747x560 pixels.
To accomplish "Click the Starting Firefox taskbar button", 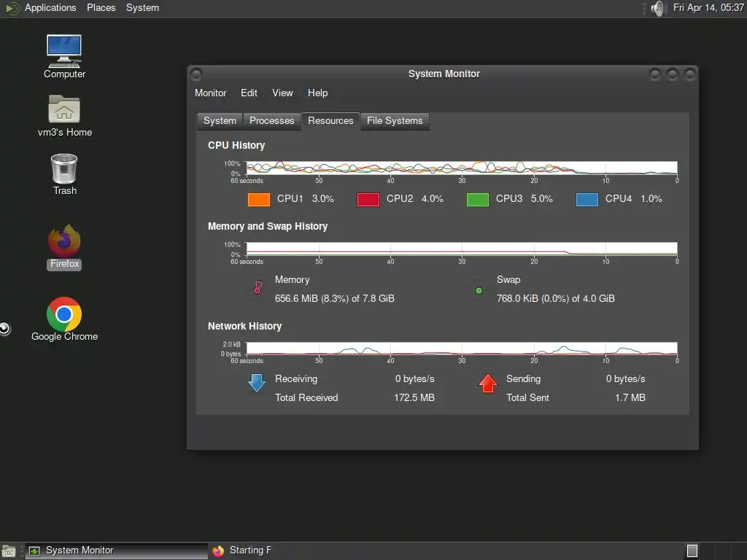I will [x=242, y=551].
